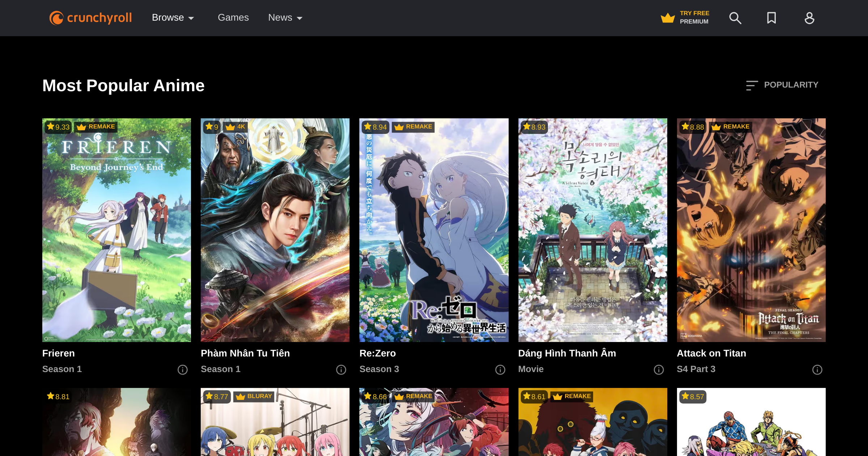The image size is (868, 456).
Task: Open the Frieren title link
Action: click(59, 353)
